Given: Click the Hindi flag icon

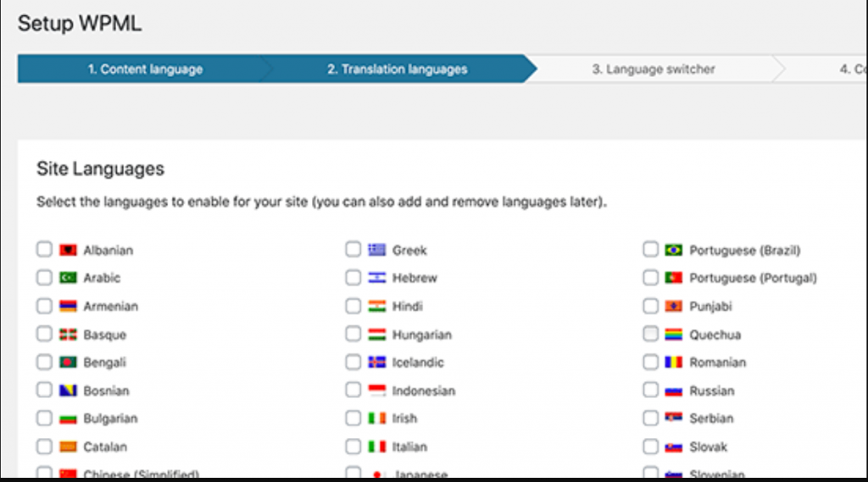Looking at the screenshot, I should [377, 306].
